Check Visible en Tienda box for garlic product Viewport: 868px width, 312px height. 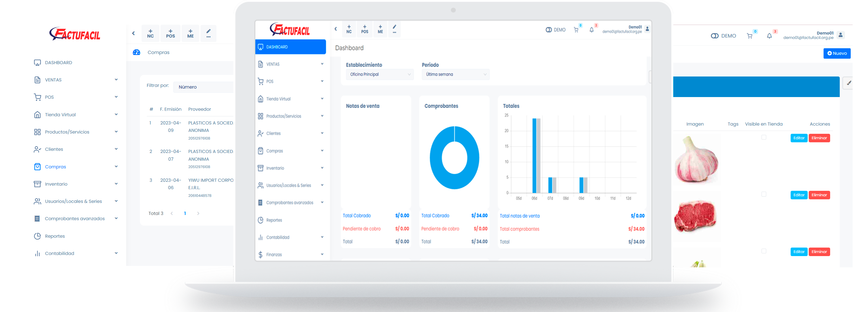763,137
